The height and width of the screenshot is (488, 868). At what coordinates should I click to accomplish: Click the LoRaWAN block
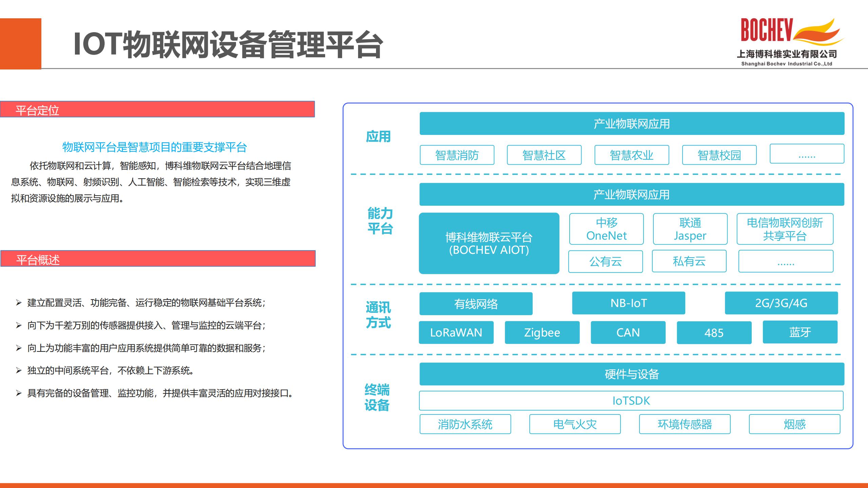point(456,332)
